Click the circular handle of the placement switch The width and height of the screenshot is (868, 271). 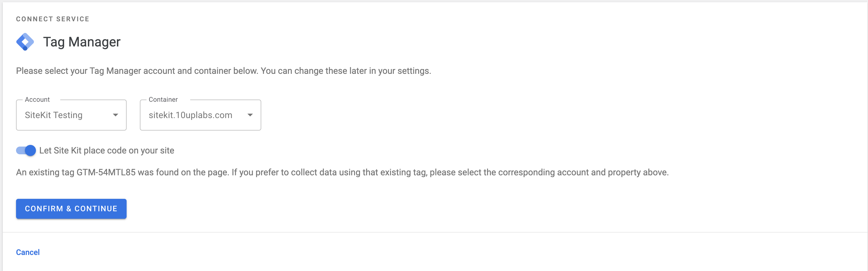pyautogui.click(x=31, y=151)
